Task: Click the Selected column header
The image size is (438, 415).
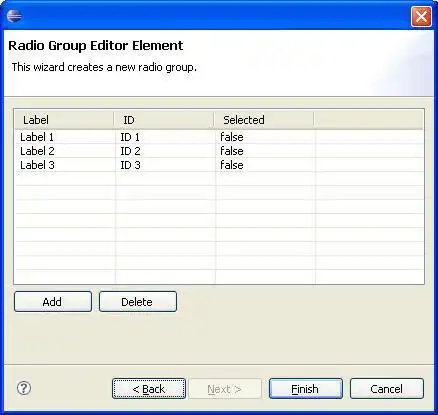Action: point(264,120)
